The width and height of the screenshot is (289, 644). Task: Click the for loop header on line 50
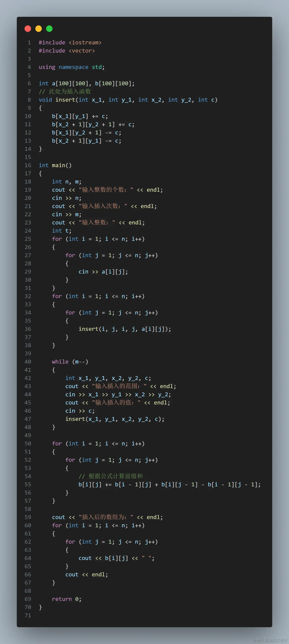98,443
